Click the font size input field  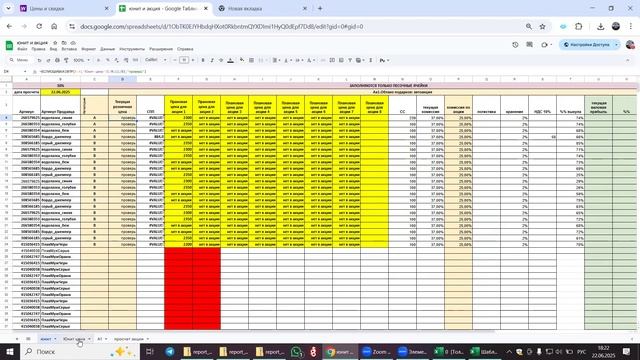pyautogui.click(x=184, y=60)
